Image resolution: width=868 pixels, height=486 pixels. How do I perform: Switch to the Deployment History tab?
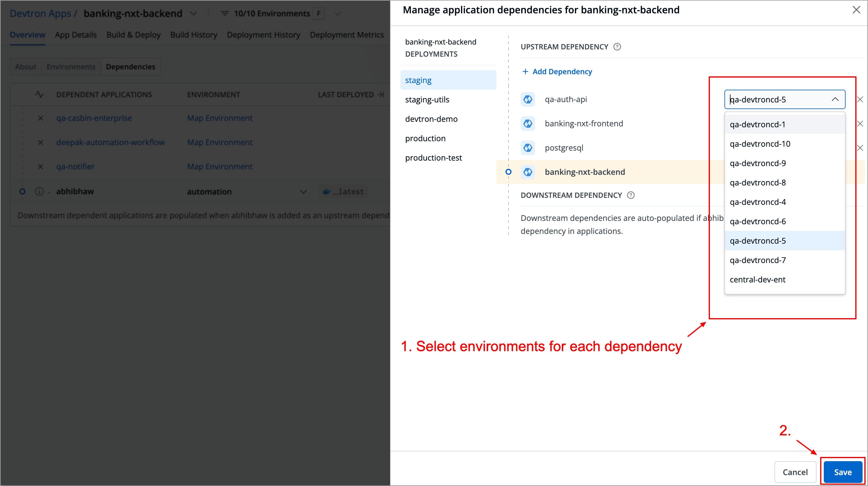pos(263,35)
